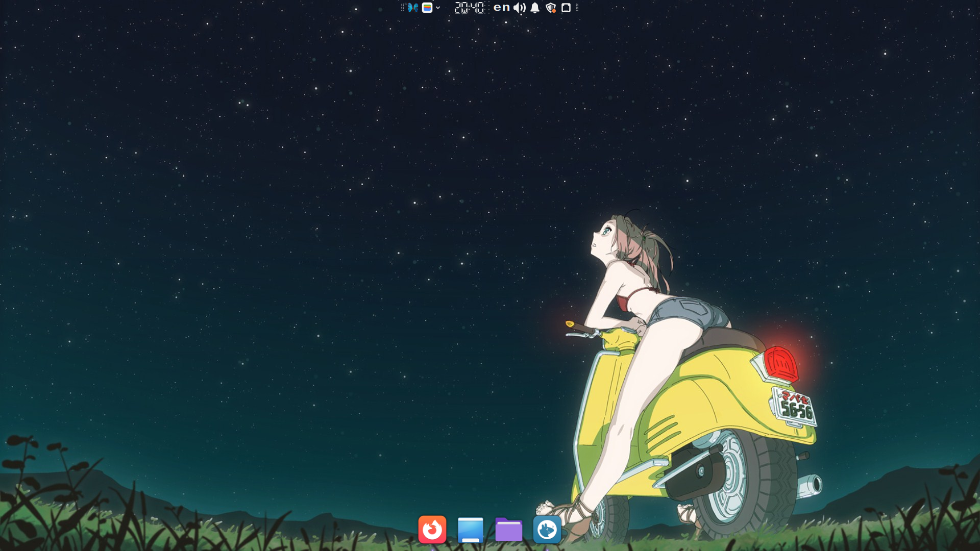Click the red tail light on wallpaper
The height and width of the screenshot is (551, 980).
780,364
